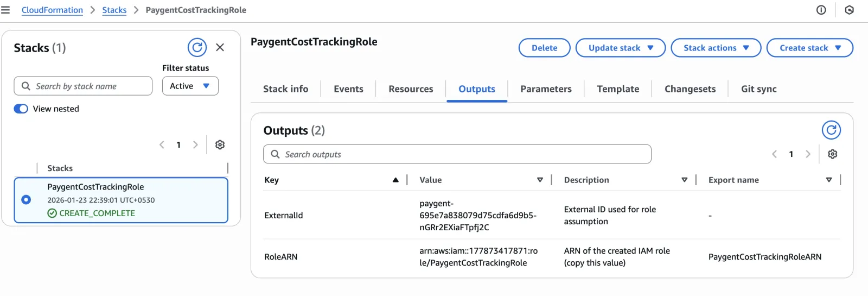Sort by the Description column arrow
The image size is (868, 296).
coord(684,180)
